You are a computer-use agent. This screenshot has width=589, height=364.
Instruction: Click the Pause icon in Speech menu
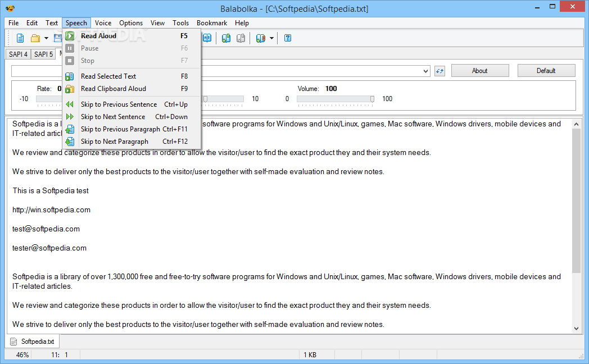click(70, 48)
